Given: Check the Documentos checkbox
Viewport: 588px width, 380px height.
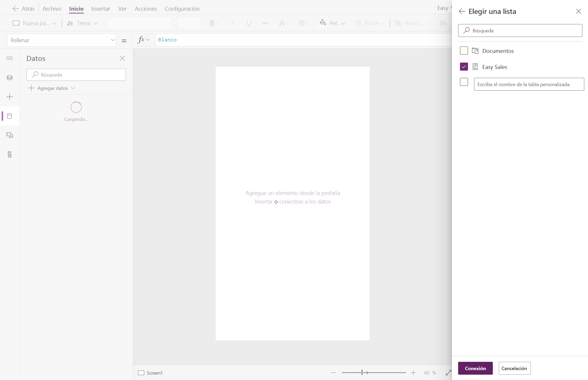Looking at the screenshot, I should [464, 51].
